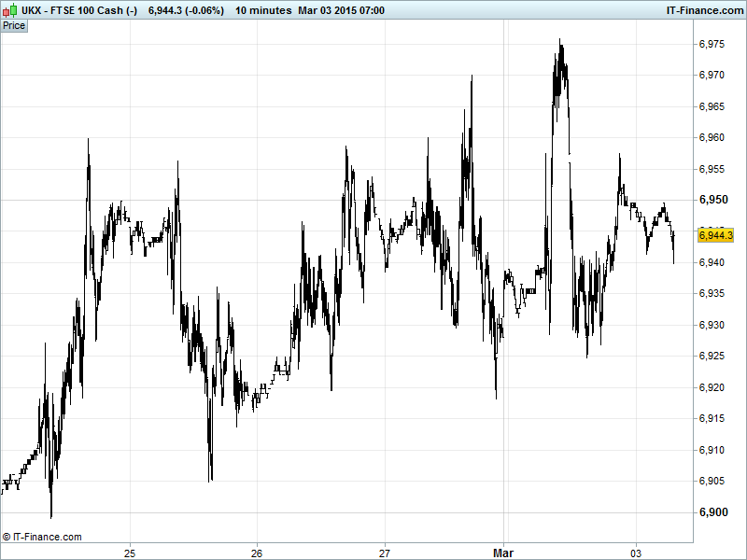Select the 6,950 level on price axis
Image resolution: width=747 pixels, height=560 pixels.
tap(714, 200)
